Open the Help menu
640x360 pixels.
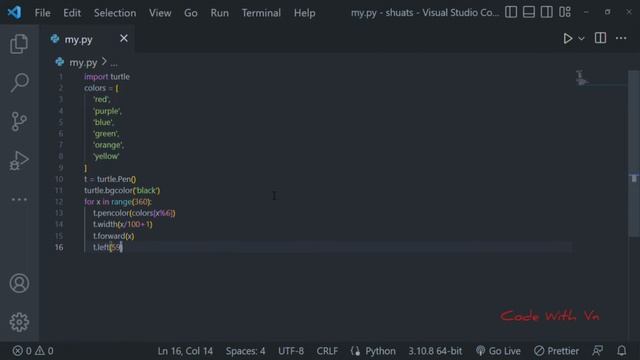pyautogui.click(x=304, y=13)
